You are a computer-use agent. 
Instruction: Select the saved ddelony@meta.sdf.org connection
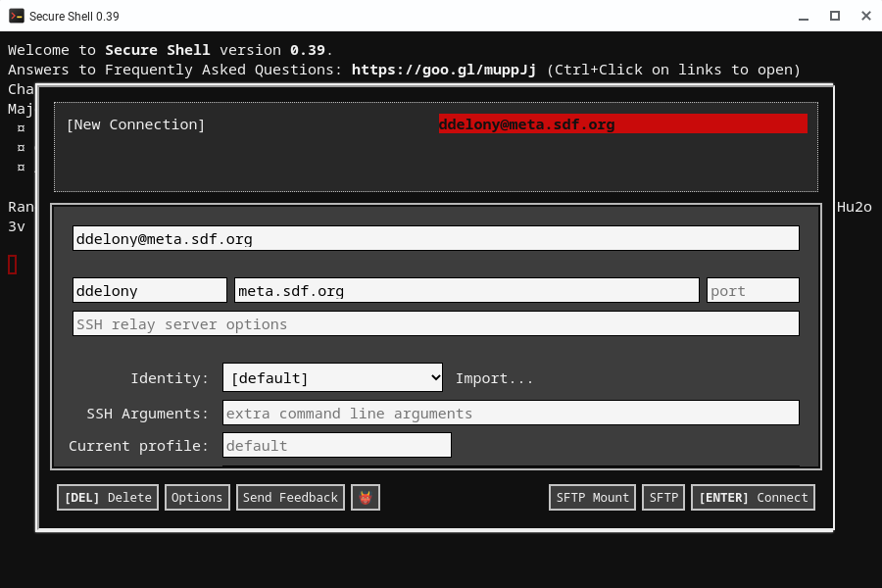[622, 123]
